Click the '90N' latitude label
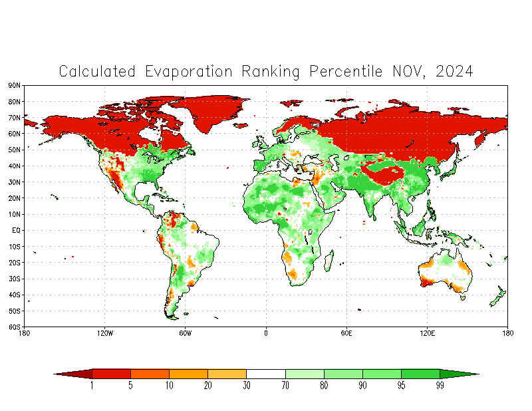 click(14, 85)
